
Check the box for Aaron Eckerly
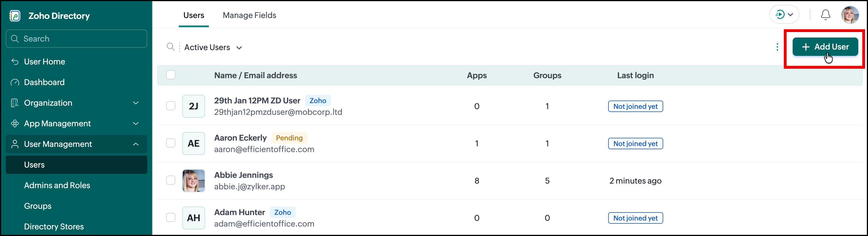pos(170,143)
